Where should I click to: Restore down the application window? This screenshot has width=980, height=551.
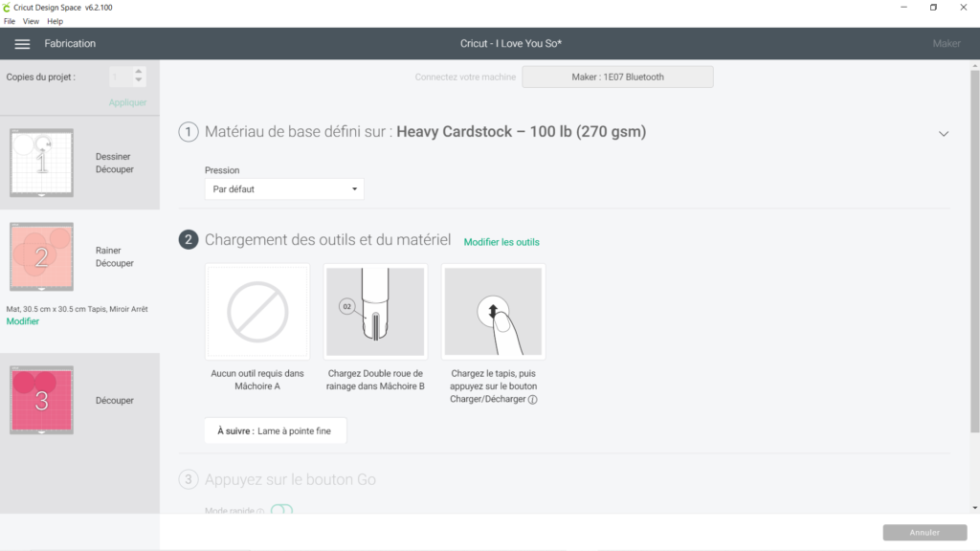[933, 8]
